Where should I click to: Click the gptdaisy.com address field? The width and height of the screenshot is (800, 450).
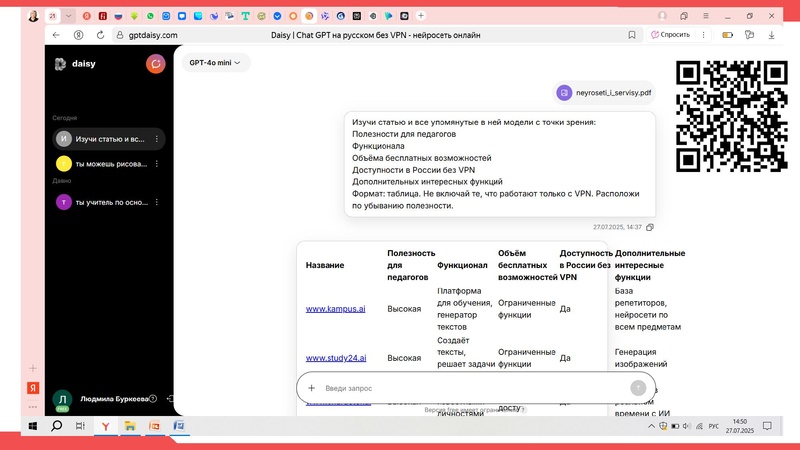point(153,35)
